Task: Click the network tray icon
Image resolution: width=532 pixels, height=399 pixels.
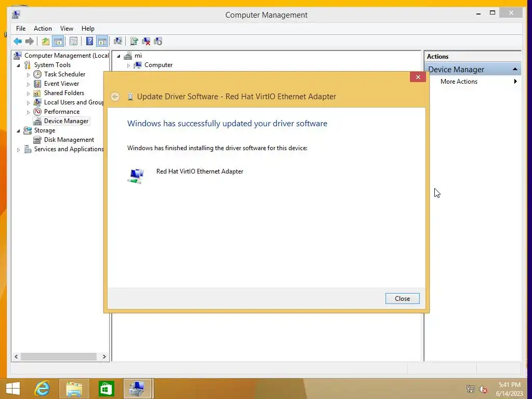Action: click(471, 389)
